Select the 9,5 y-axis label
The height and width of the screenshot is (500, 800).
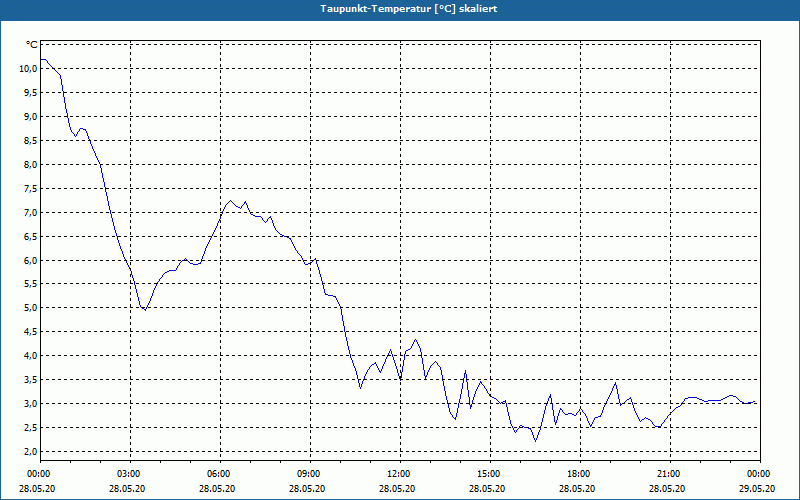pos(30,93)
